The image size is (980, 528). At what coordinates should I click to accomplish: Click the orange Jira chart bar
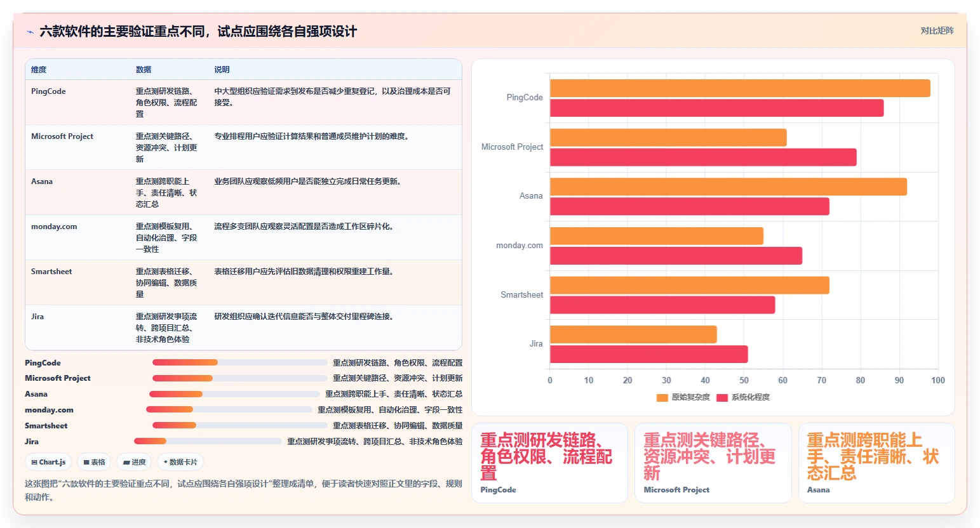click(x=633, y=334)
